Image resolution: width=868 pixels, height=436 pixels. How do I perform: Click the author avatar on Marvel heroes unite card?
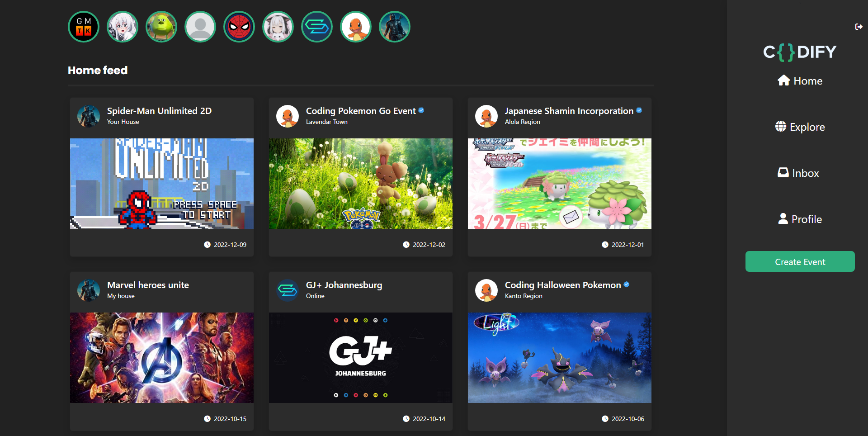coord(89,290)
